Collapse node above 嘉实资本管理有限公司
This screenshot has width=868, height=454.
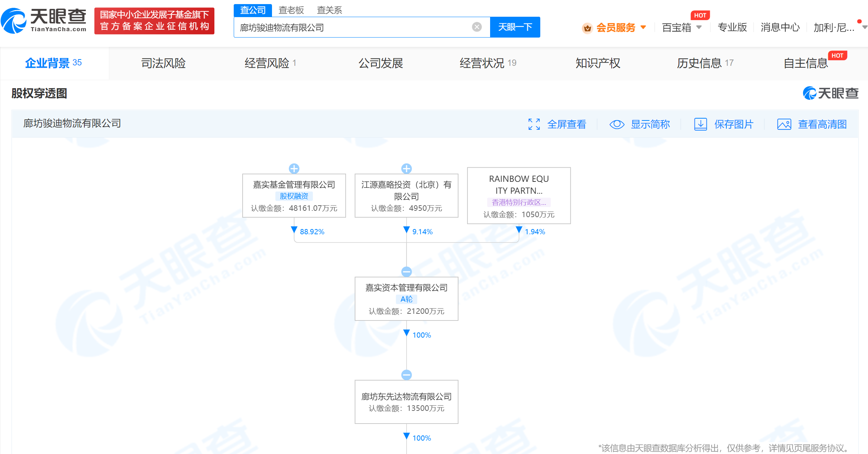coord(407,272)
